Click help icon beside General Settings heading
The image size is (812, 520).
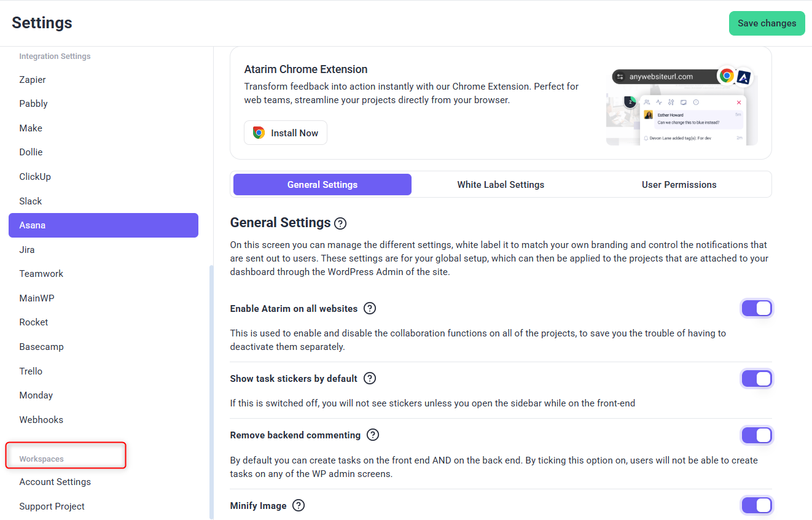click(340, 223)
